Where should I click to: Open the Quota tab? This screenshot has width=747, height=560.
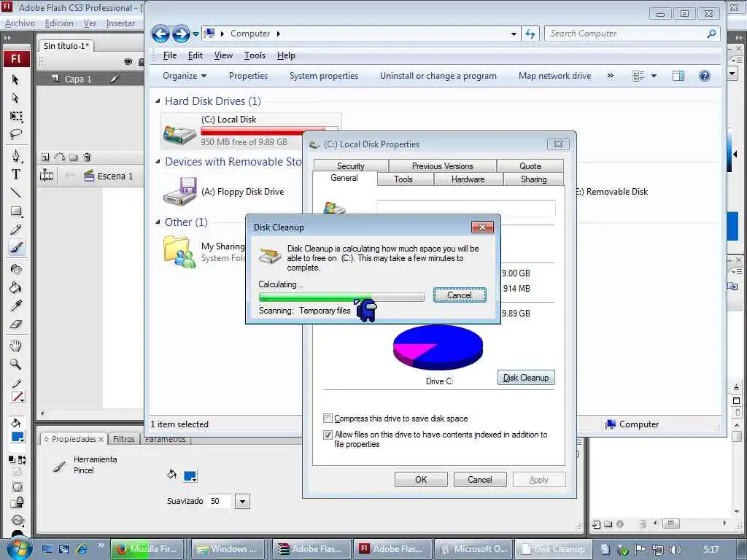[530, 166]
